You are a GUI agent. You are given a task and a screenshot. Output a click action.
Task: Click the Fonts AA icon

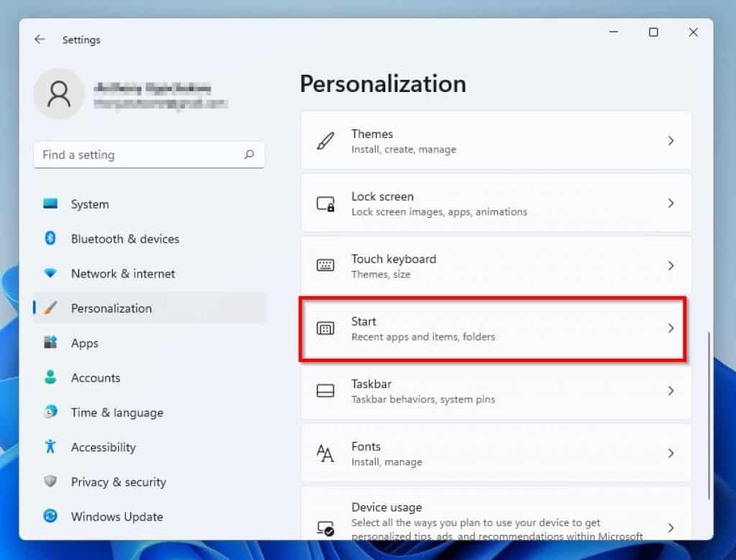point(326,453)
